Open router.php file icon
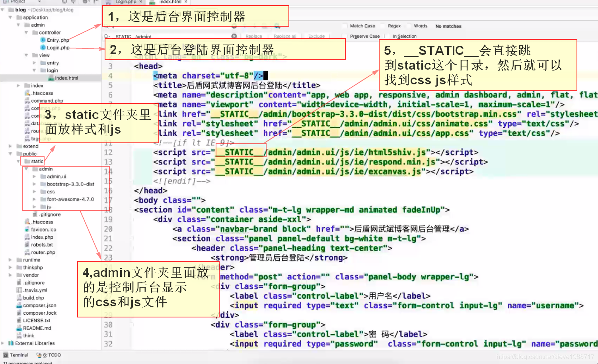The image size is (598, 364). (x=27, y=252)
